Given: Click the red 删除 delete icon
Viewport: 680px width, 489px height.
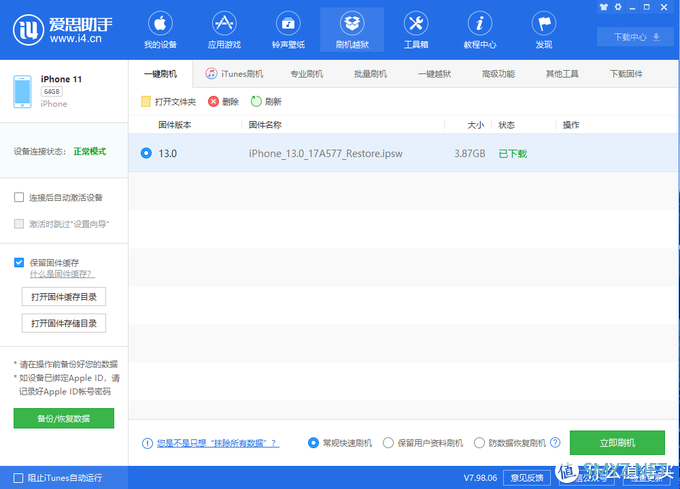Looking at the screenshot, I should pos(213,101).
